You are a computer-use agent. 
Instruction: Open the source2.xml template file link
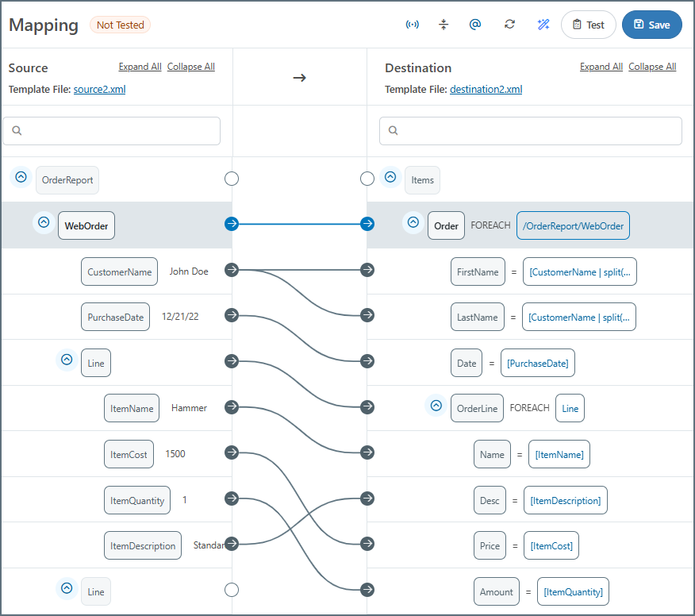click(99, 90)
